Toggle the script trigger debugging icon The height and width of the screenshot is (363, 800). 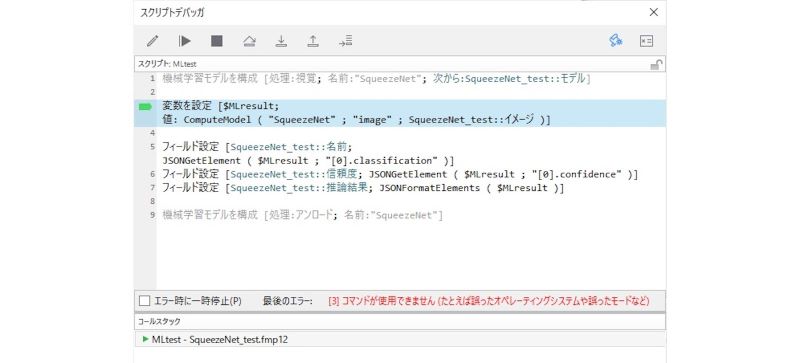tap(615, 41)
